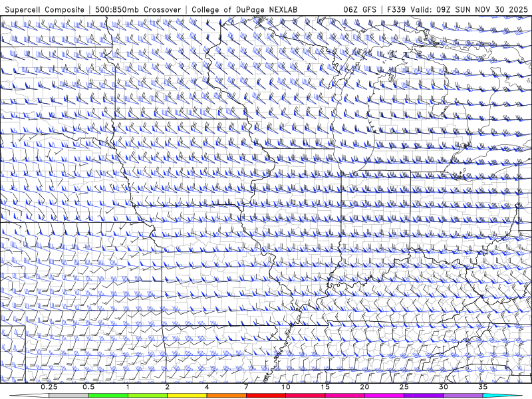The width and height of the screenshot is (532, 399).
Task: Click the "06Z GFS" model run label
Action: 360,9
